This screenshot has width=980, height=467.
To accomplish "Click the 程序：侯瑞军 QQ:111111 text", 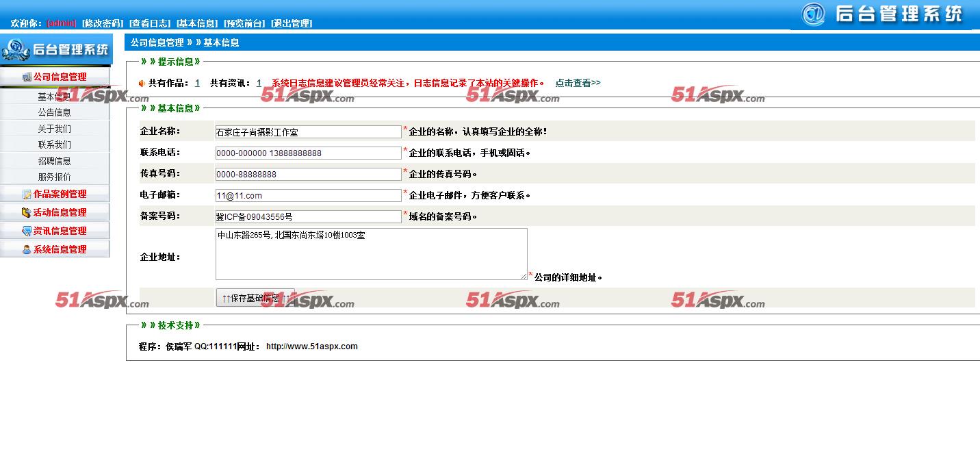I will pos(188,346).
